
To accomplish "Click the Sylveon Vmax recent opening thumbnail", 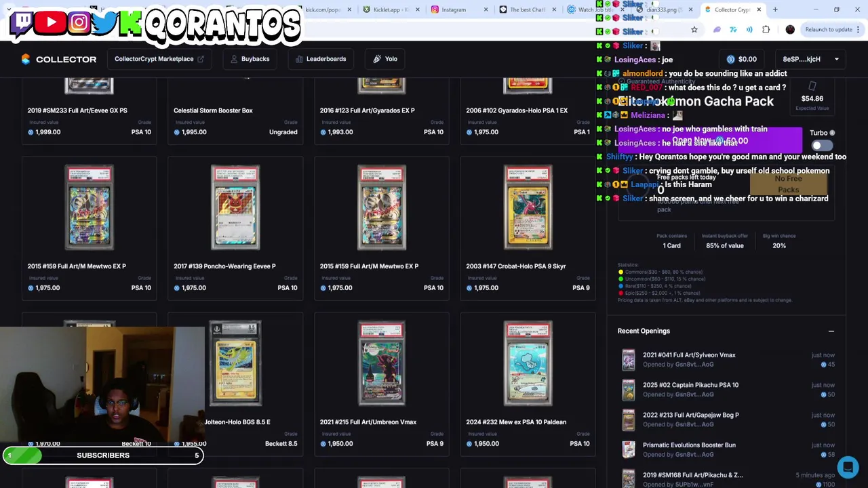I will point(629,361).
